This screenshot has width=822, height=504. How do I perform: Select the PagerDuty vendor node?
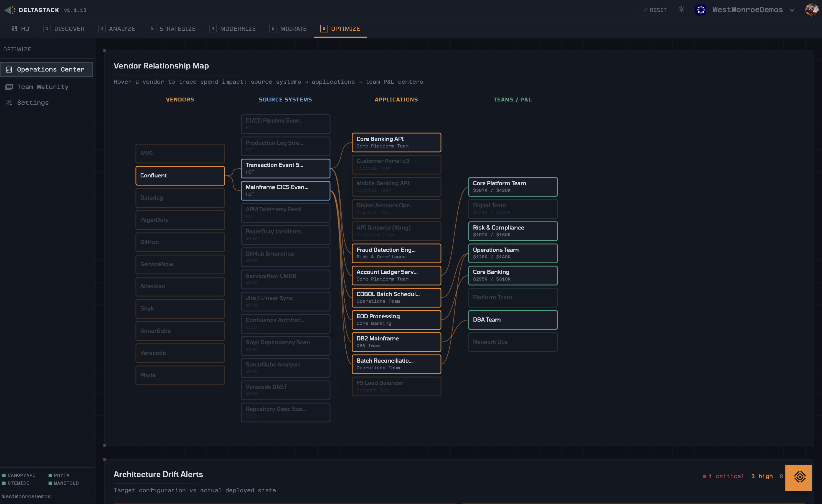point(180,220)
